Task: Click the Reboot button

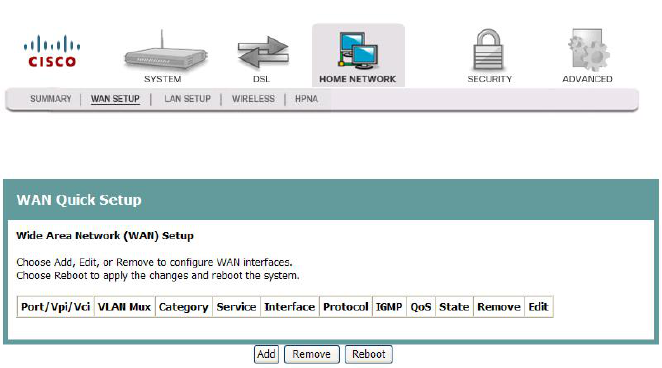Action: point(369,354)
